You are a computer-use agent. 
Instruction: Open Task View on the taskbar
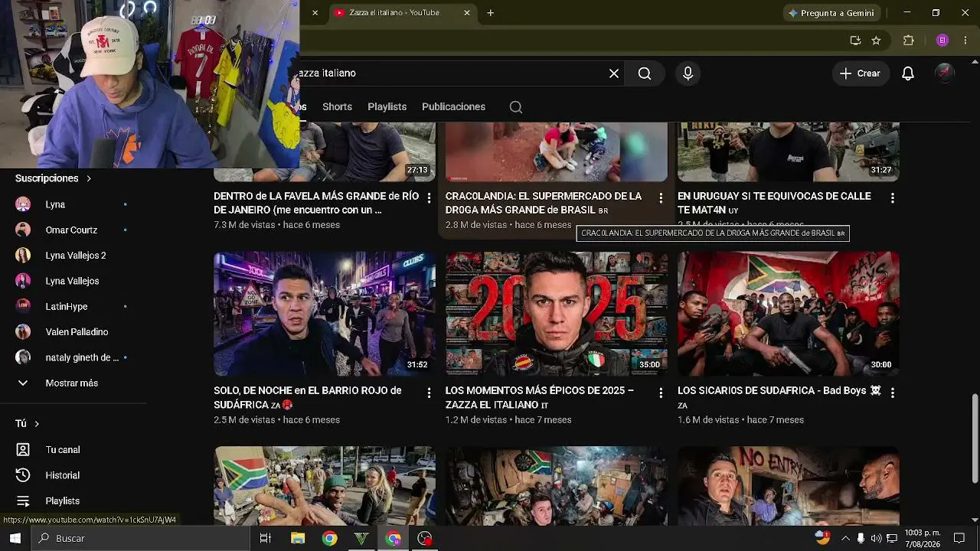click(266, 539)
